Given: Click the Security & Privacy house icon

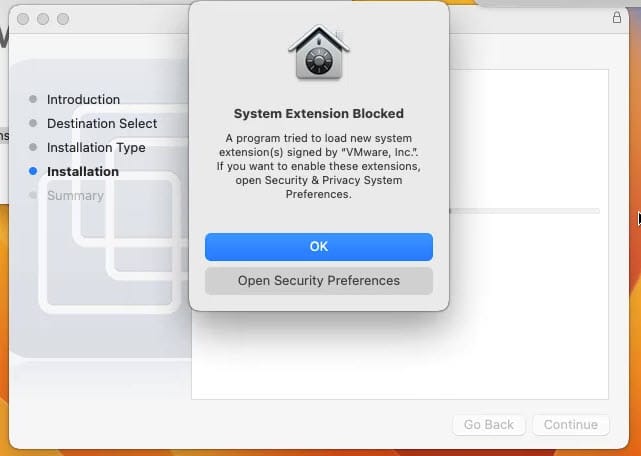Looking at the screenshot, I should pos(319,52).
